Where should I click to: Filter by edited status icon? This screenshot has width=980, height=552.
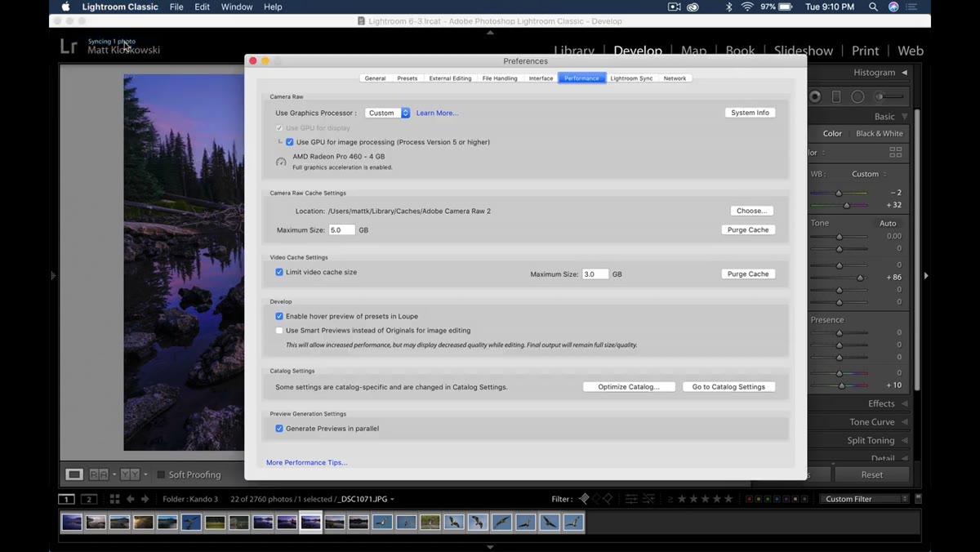coord(631,499)
